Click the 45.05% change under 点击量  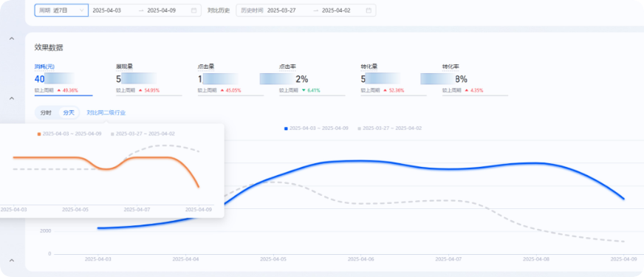(x=233, y=90)
